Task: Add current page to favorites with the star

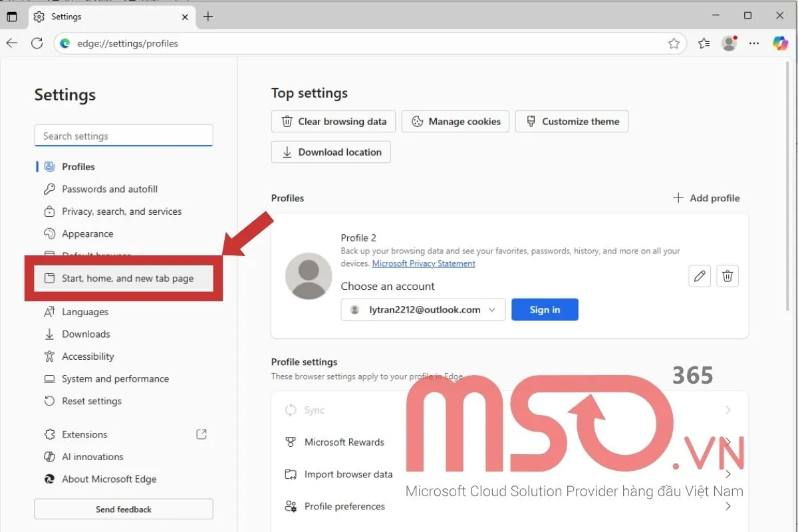Action: 674,43
